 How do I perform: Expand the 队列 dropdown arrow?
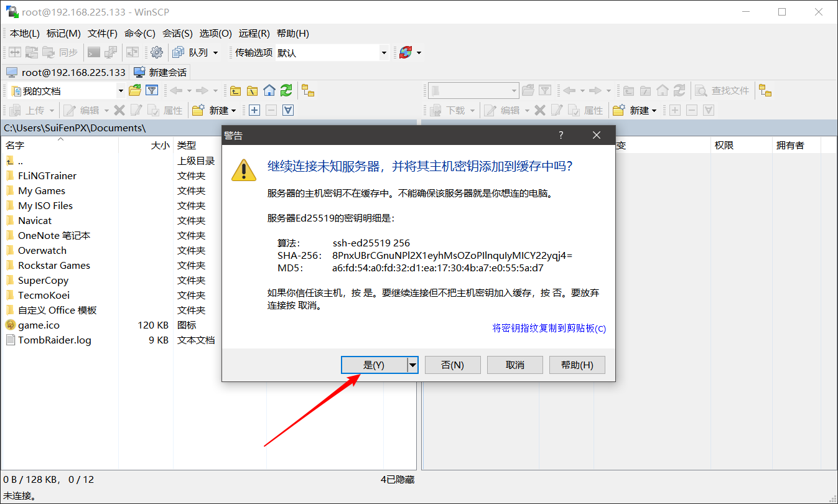click(215, 53)
